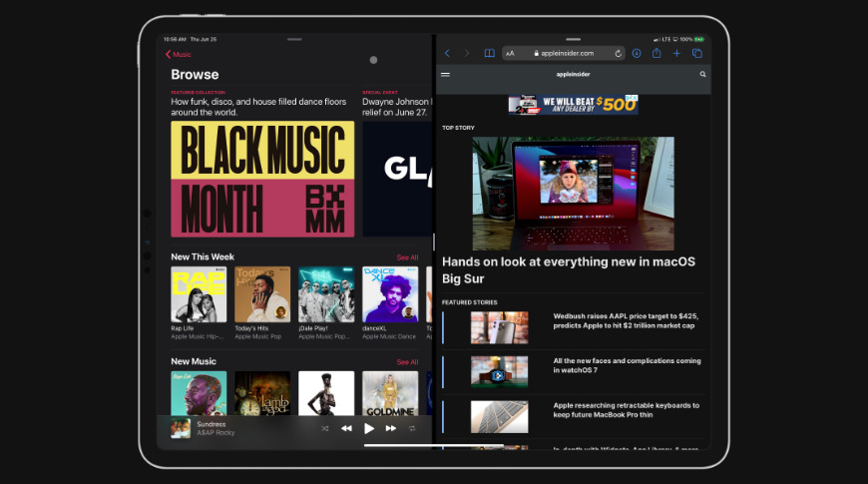Open Black Music Month featured banner
The height and width of the screenshot is (484, 868).
262,179
